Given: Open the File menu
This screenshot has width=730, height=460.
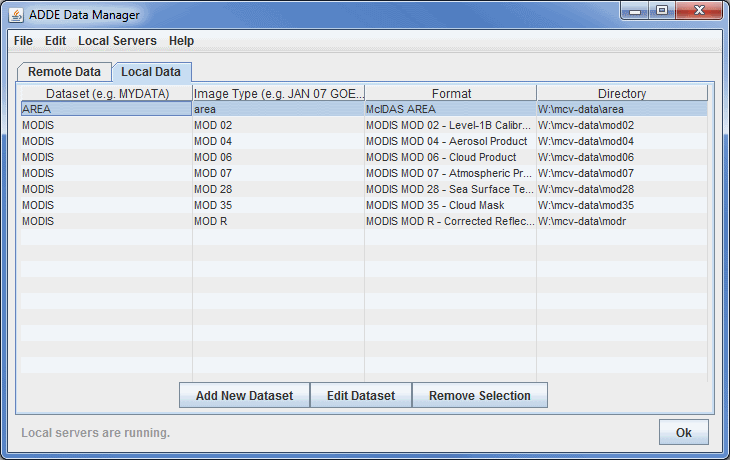Looking at the screenshot, I should 23,41.
